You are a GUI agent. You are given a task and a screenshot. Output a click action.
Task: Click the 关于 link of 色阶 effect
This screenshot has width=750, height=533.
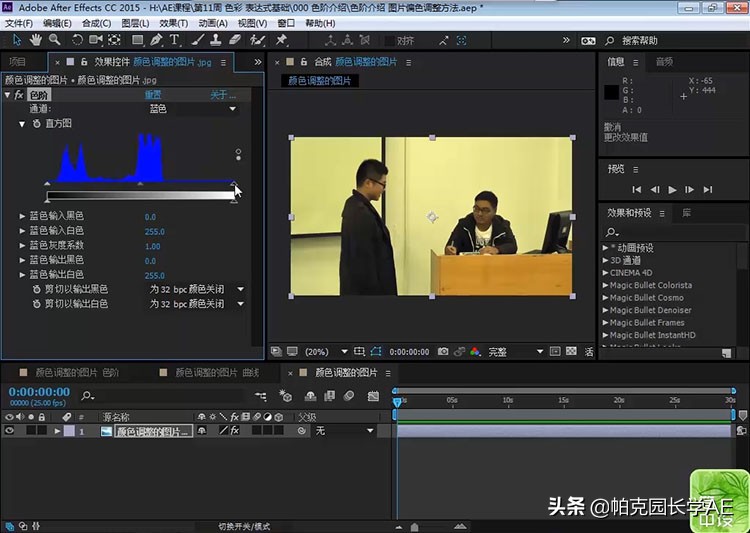coord(223,95)
